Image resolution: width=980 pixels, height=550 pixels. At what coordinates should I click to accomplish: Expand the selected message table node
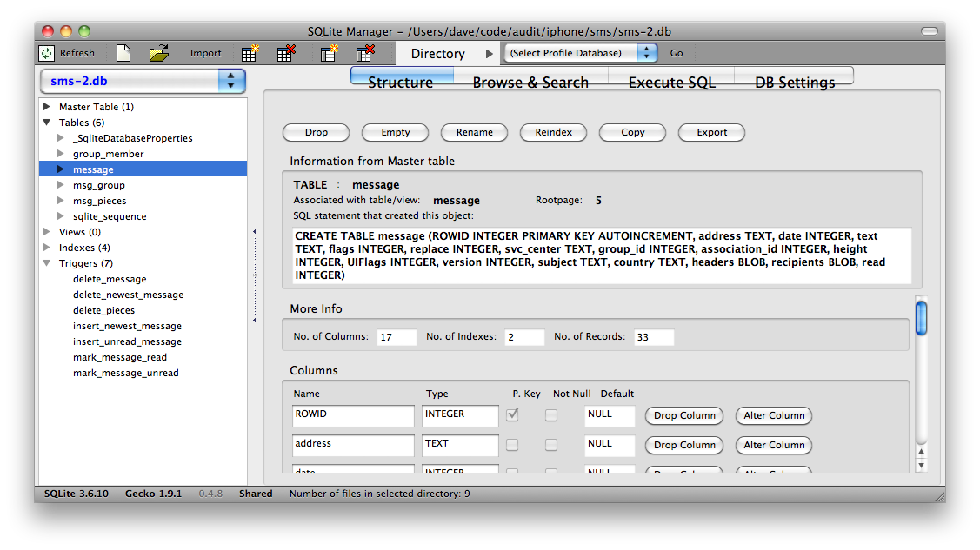[61, 169]
